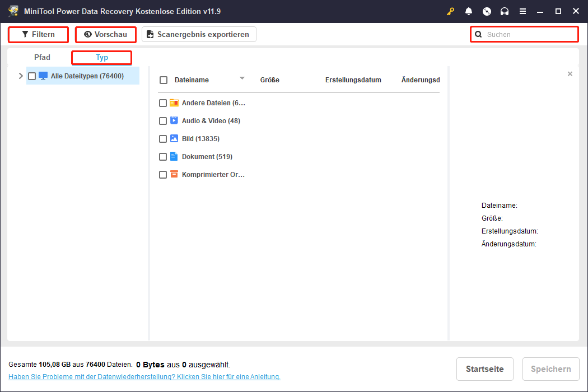Close the preview panel with the X
The height and width of the screenshot is (392, 588).
570,74
